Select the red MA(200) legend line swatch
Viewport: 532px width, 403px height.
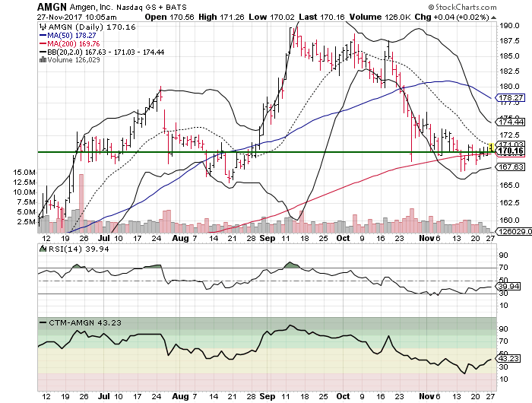[43, 43]
